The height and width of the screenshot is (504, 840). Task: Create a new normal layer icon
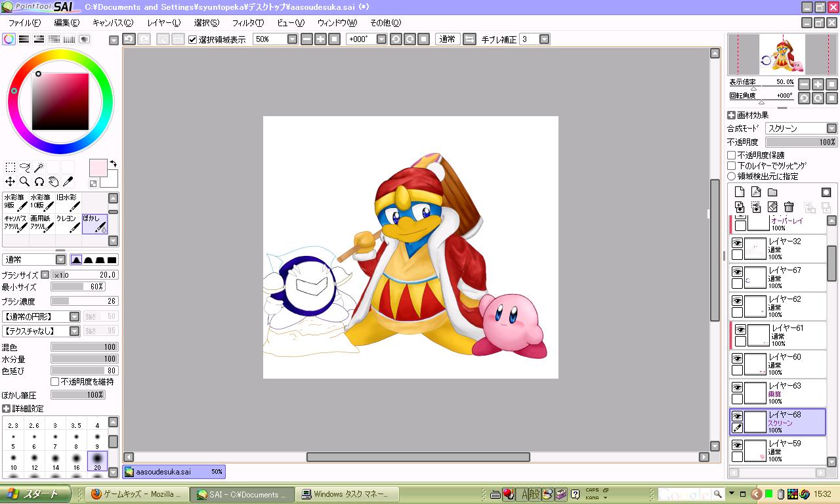[740, 192]
